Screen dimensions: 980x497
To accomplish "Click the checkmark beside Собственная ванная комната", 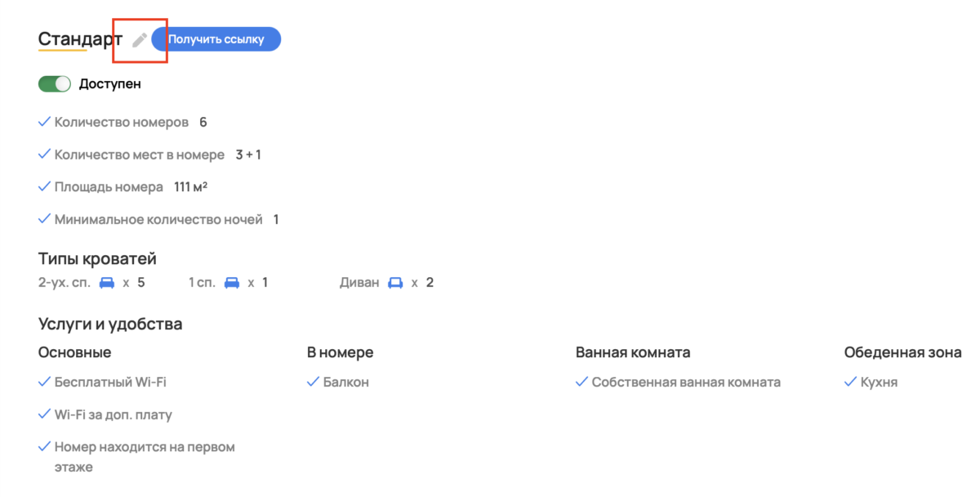I will 581,382.
